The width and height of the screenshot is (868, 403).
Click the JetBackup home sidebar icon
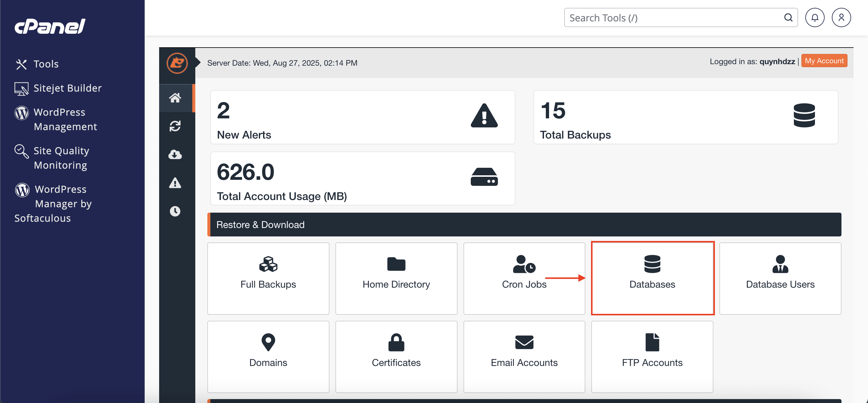pyautogui.click(x=175, y=98)
